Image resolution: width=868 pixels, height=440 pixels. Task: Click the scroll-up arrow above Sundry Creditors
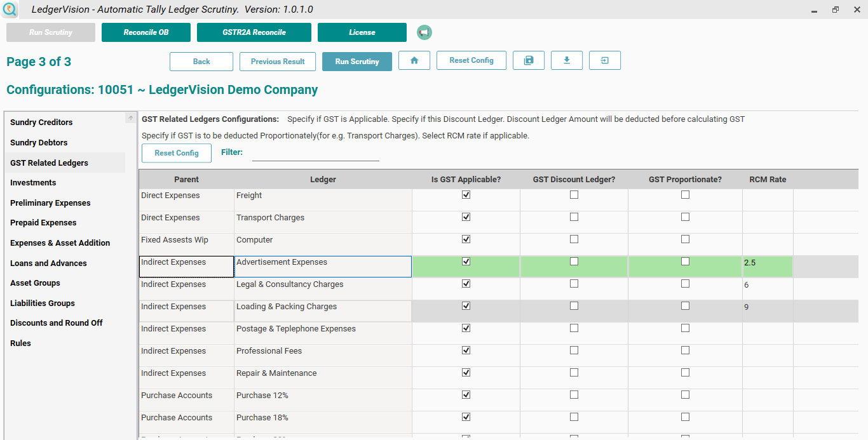(x=130, y=117)
